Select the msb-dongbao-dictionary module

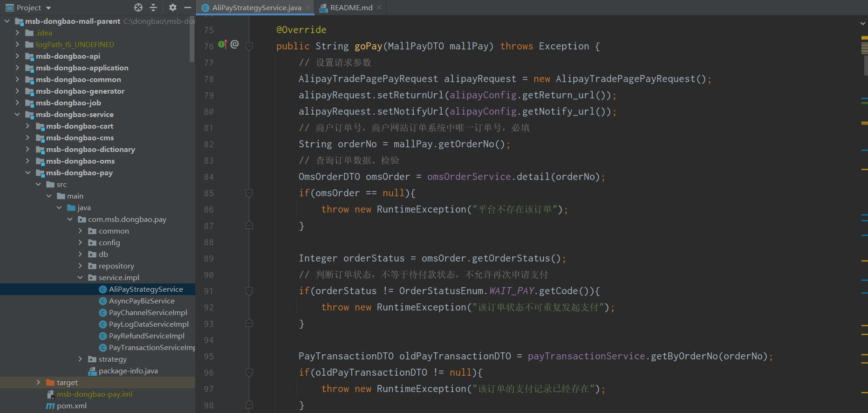click(x=91, y=149)
